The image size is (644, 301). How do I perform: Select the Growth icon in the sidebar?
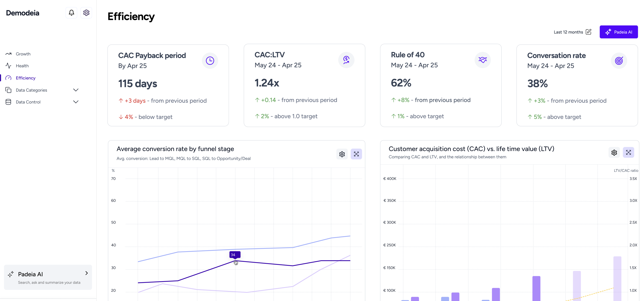(8, 54)
